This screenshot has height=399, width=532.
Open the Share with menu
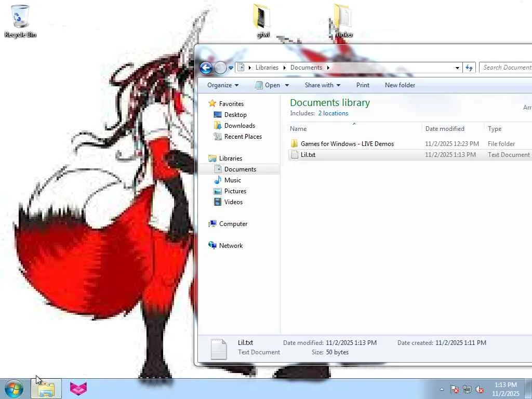click(x=322, y=85)
